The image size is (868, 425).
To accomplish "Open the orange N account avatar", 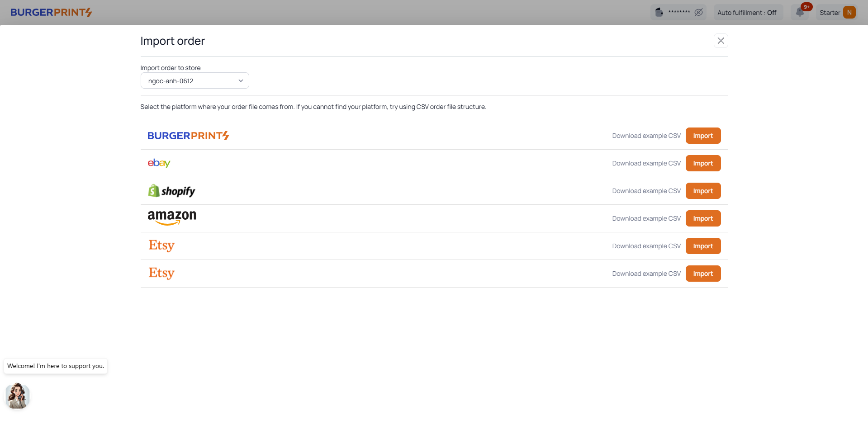I will (849, 13).
